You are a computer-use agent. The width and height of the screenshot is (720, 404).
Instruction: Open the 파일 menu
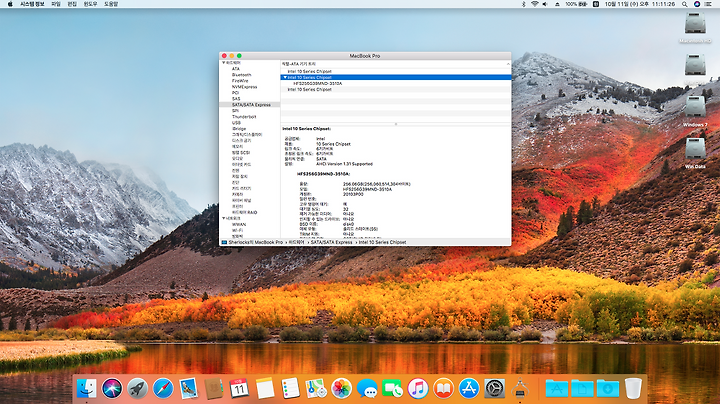pos(56,4)
